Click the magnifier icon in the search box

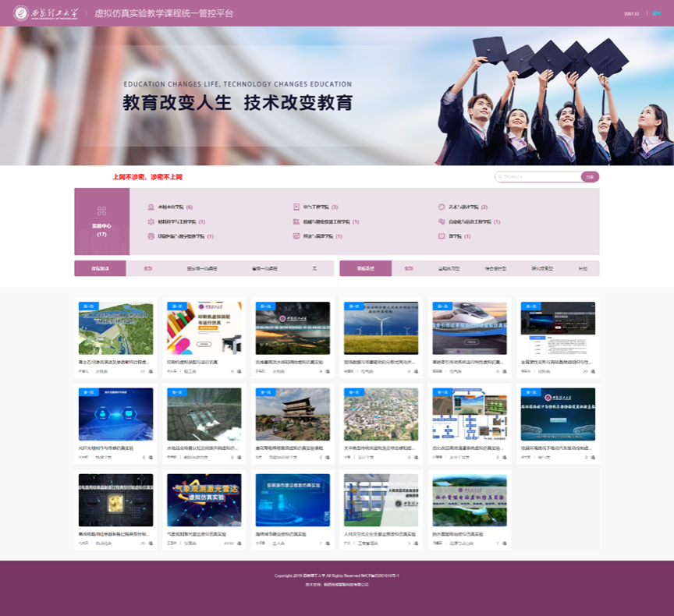[x=500, y=177]
